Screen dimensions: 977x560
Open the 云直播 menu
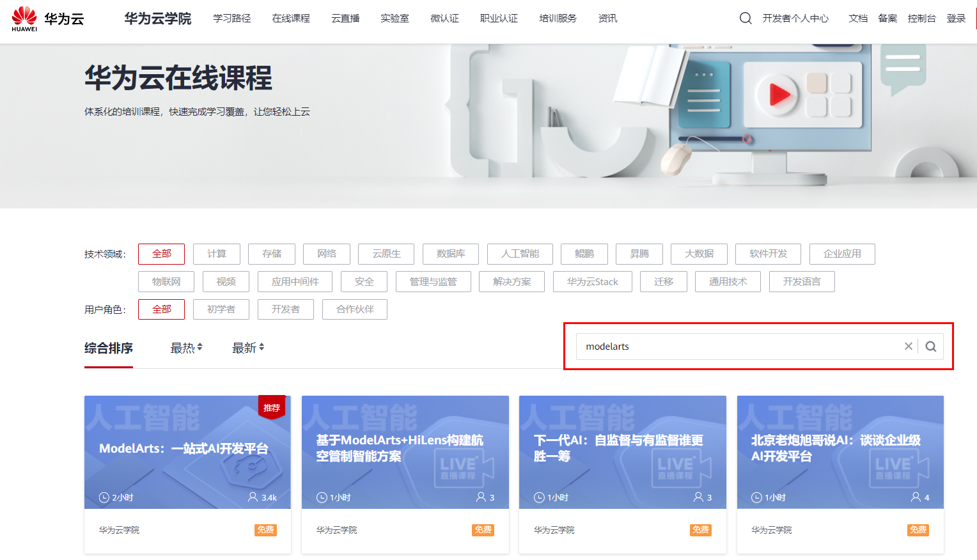click(345, 19)
